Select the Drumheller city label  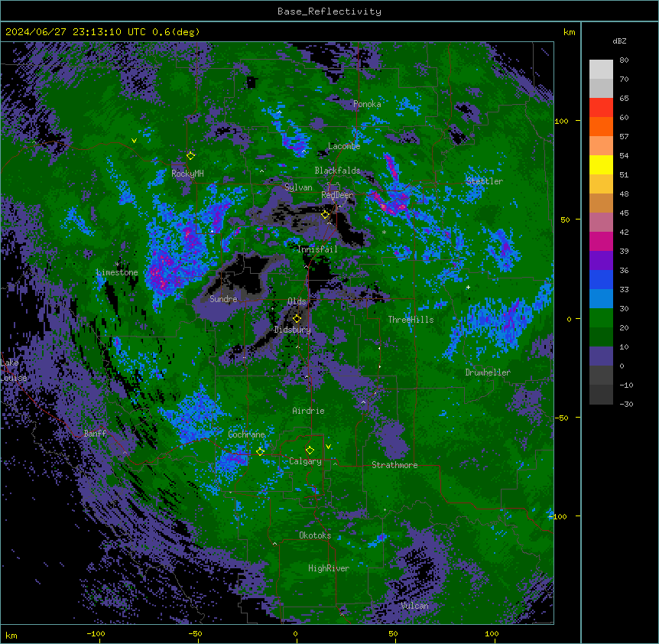[x=488, y=372]
